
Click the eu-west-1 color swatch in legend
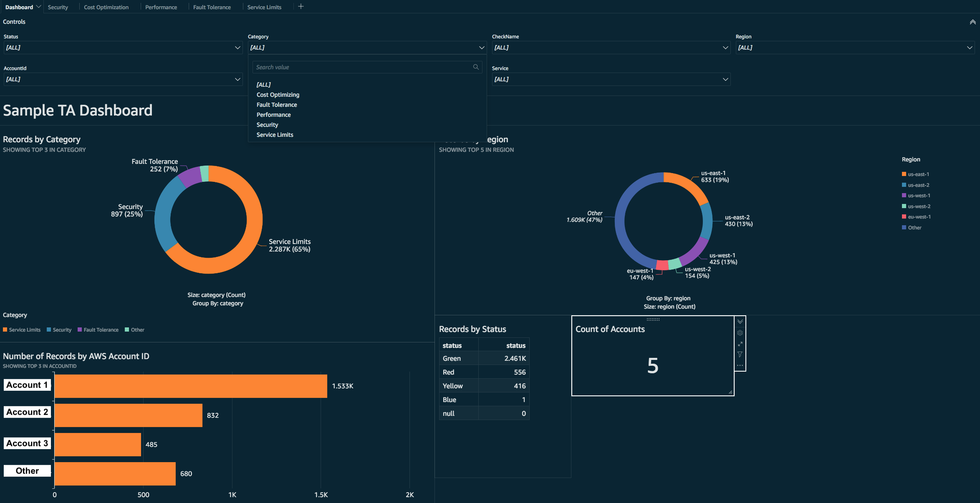(904, 216)
